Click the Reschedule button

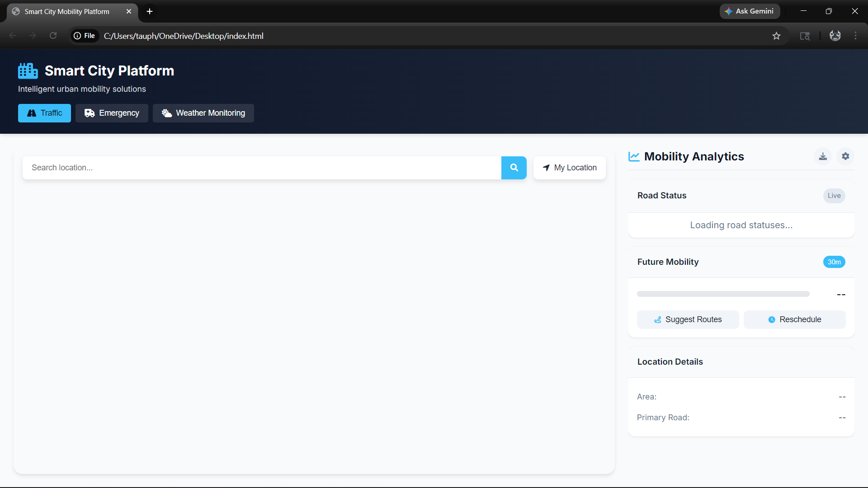click(x=794, y=319)
